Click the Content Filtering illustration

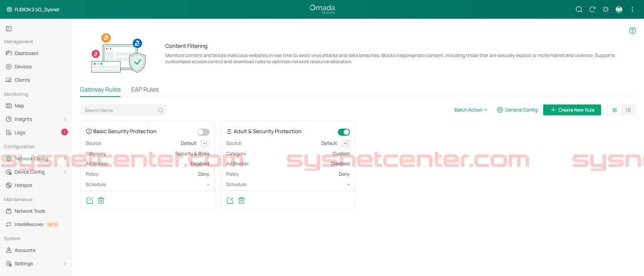click(x=119, y=53)
